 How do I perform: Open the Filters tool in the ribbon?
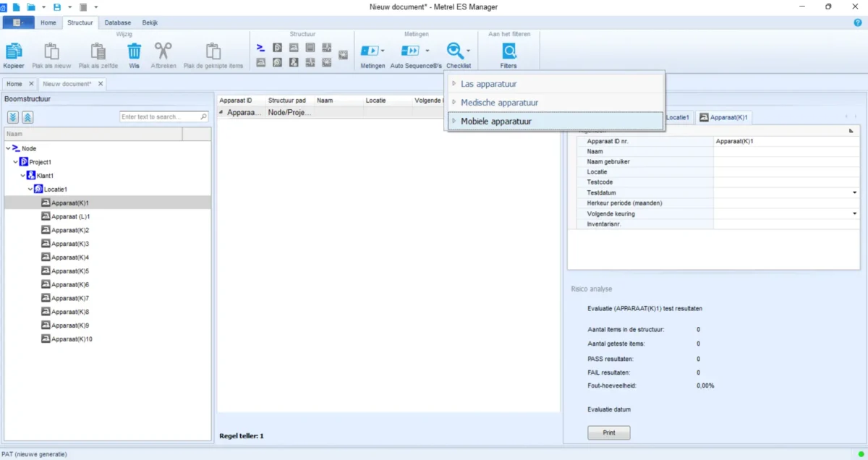pos(509,51)
